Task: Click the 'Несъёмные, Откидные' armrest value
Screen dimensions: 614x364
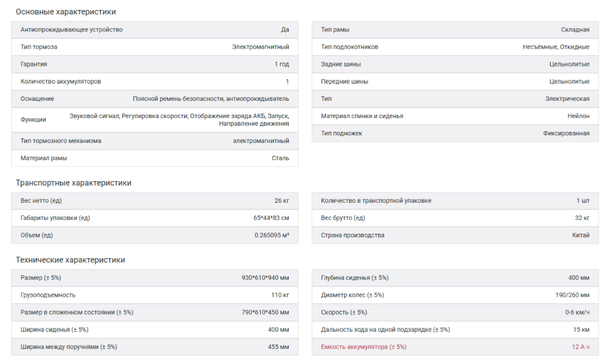Action: pyautogui.click(x=556, y=47)
